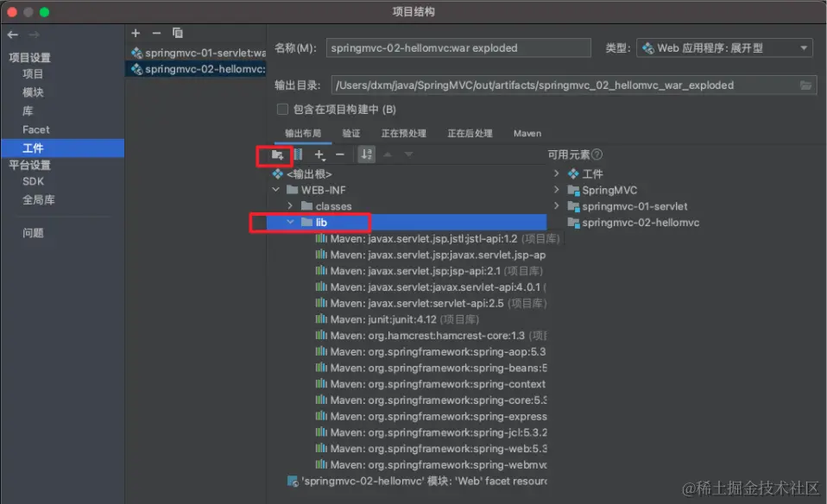Open the Maven tab

pos(527,134)
